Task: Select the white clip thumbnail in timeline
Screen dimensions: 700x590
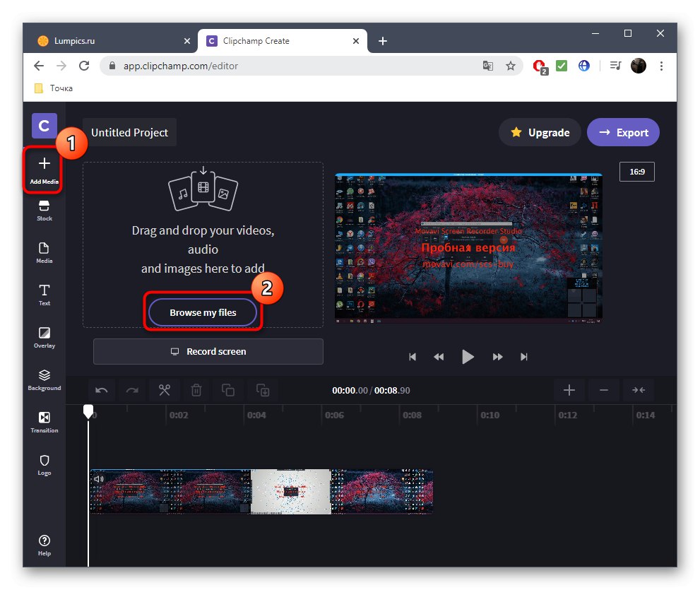Action: pyautogui.click(x=290, y=490)
